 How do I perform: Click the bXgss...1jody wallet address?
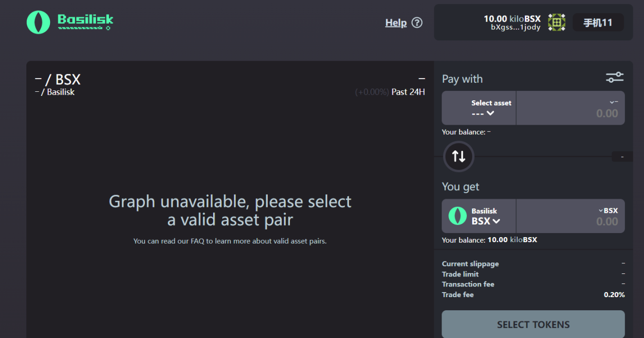tap(516, 28)
